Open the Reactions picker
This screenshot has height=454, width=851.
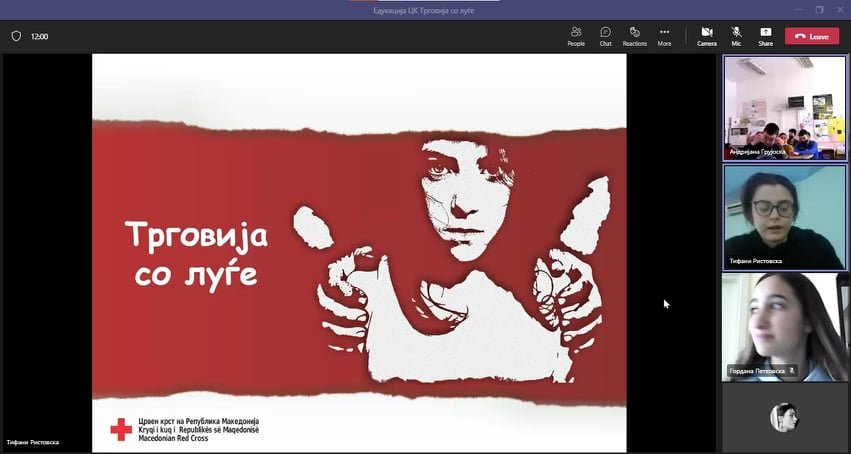click(x=634, y=36)
